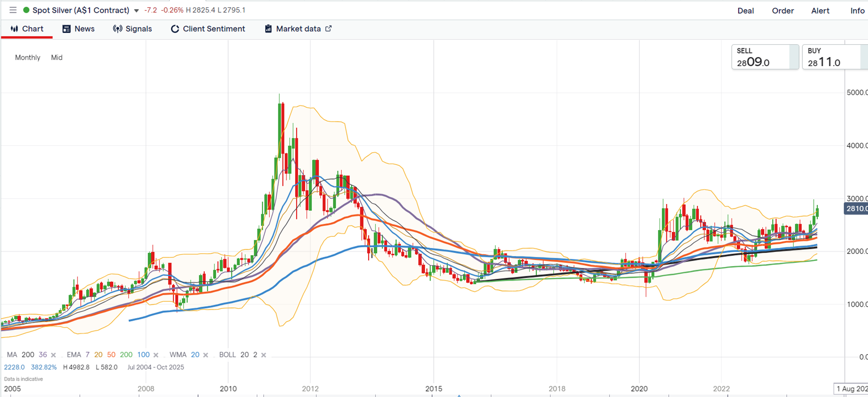
Task: Select the blue WMA 20 period value
Action: click(195, 355)
